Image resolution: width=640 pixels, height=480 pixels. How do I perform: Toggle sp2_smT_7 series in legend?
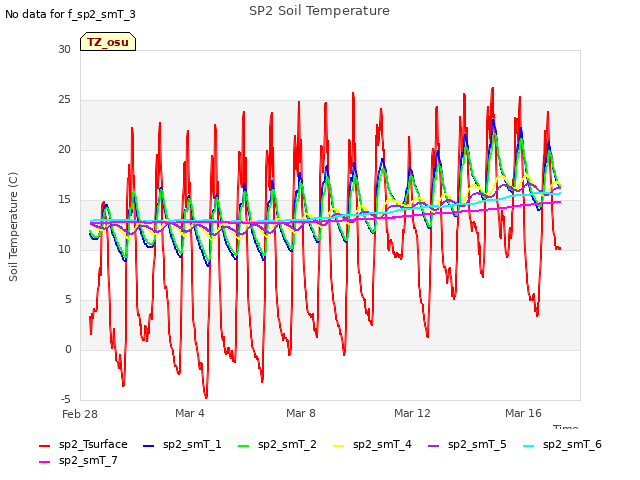78,460
